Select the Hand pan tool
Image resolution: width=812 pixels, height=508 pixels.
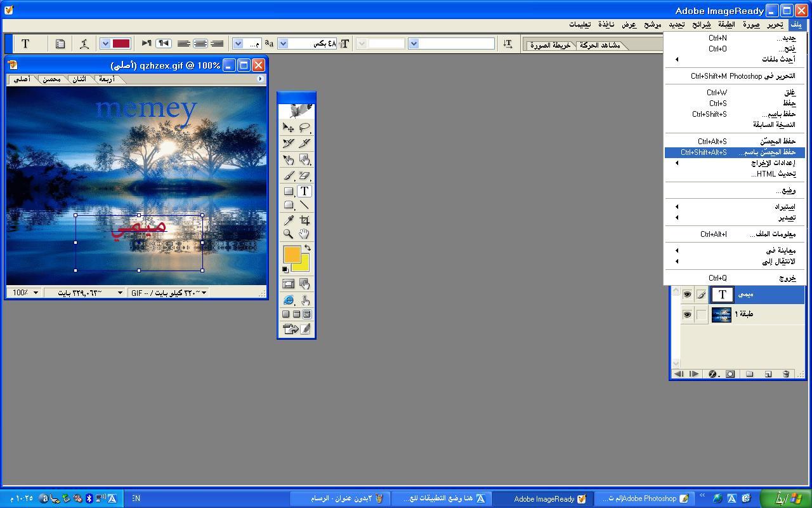304,234
